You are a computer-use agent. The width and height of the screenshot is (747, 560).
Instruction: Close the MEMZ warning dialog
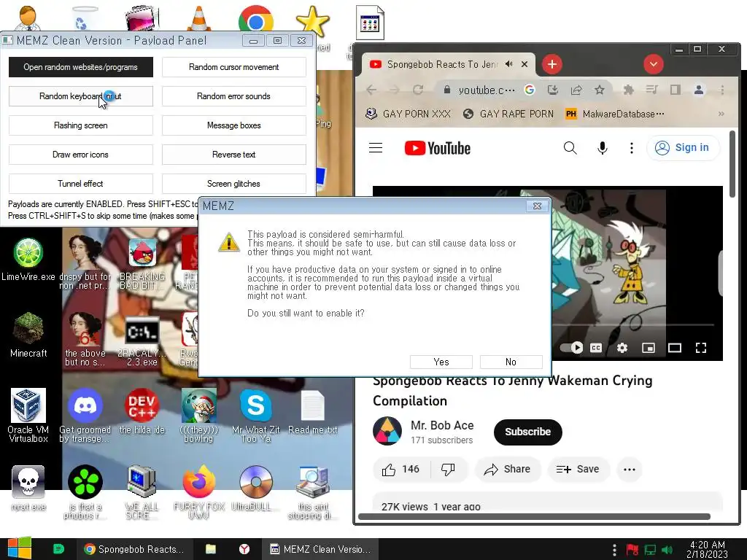pos(538,206)
